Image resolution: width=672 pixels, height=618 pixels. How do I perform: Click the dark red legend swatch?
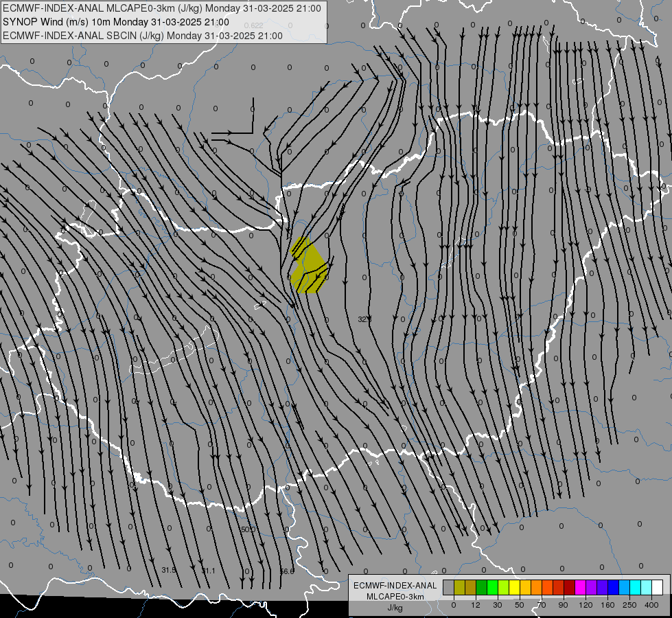pos(569,587)
